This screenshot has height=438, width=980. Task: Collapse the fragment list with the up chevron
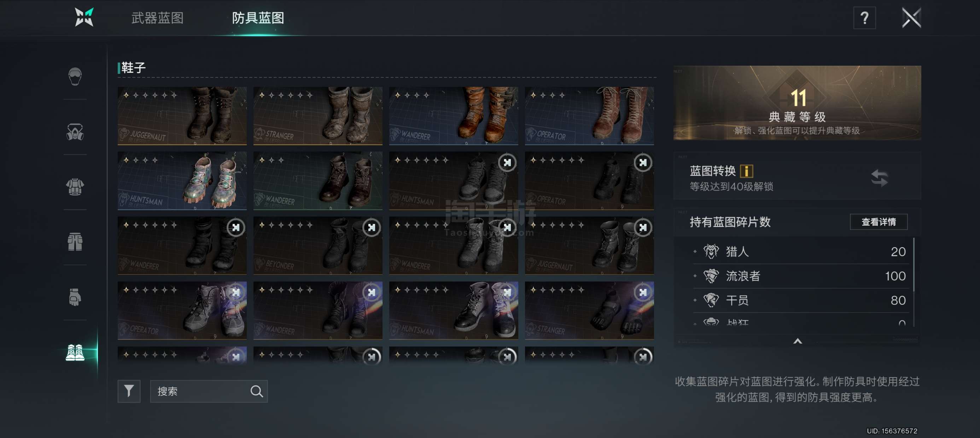tap(798, 341)
